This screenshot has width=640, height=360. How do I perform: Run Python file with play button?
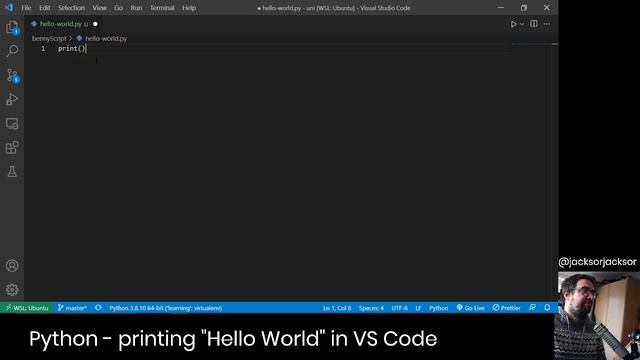coord(513,24)
